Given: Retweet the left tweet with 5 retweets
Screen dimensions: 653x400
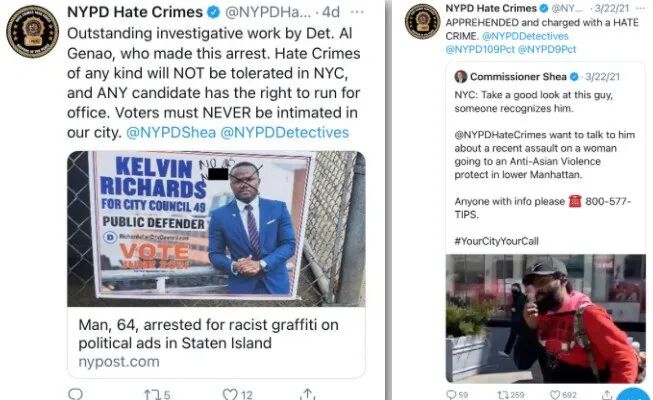Looking at the screenshot, I should point(157,394).
